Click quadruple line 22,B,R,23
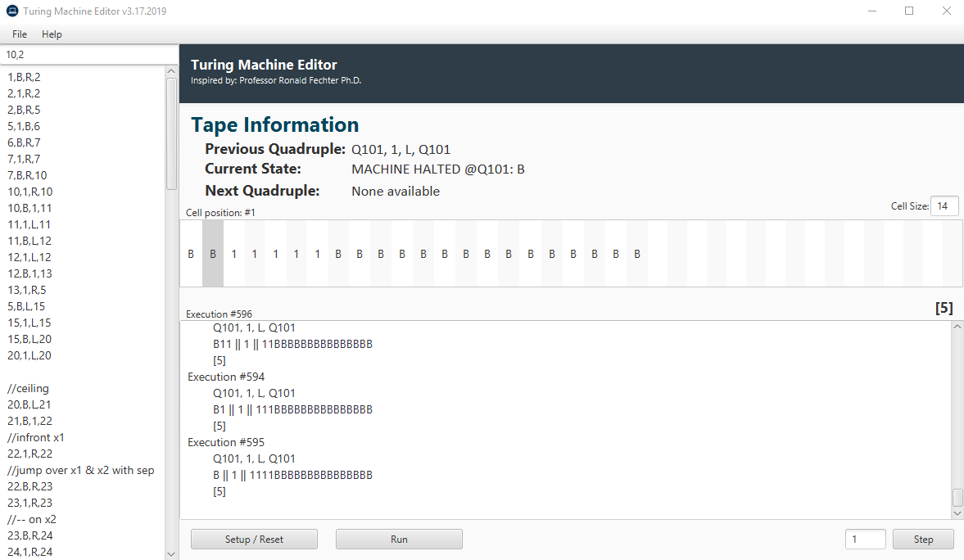The image size is (964, 560). coord(30,486)
